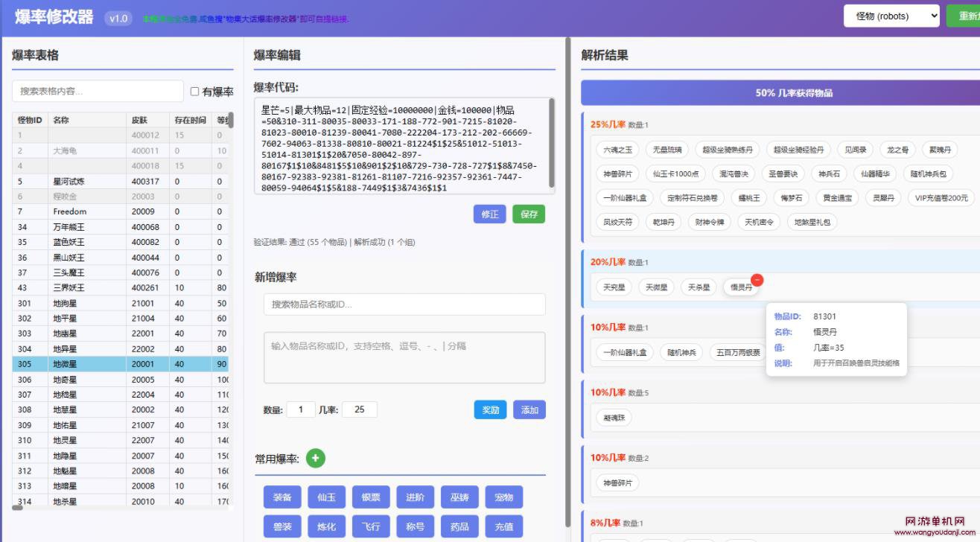The image size is (980, 542).
Task: Remove 悟灵丹 with the red minus icon
Action: [757, 280]
